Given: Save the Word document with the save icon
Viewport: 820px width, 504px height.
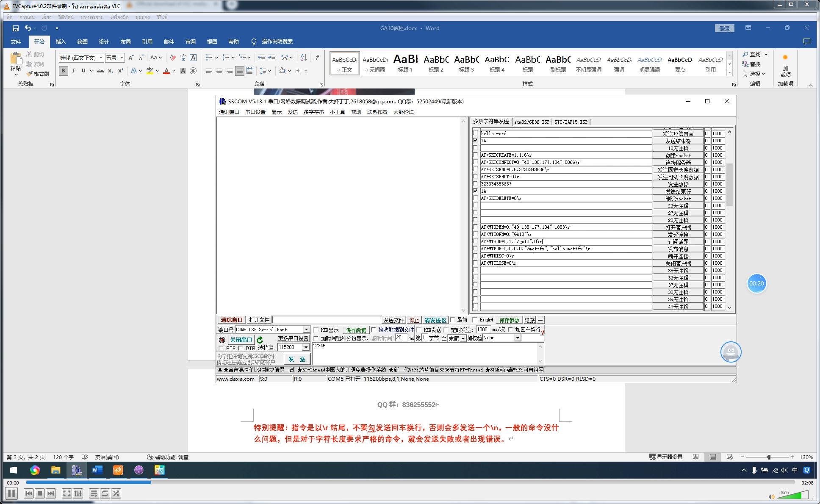Looking at the screenshot, I should coord(16,28).
